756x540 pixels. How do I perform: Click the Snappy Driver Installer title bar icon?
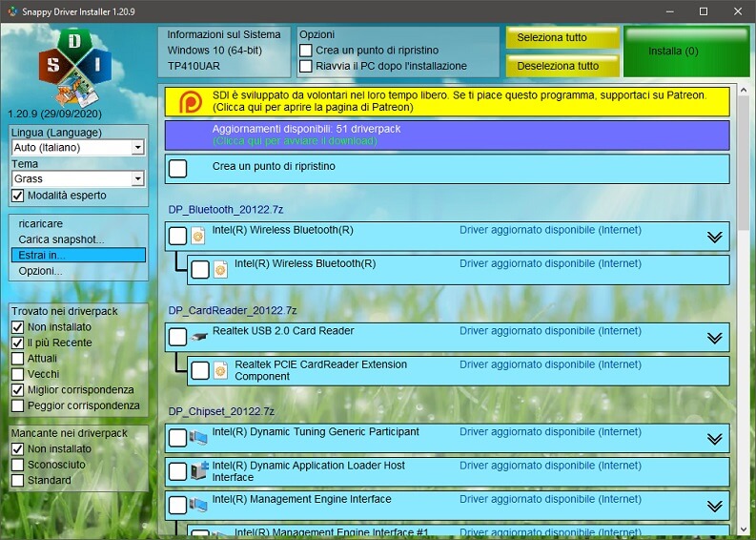(x=12, y=11)
